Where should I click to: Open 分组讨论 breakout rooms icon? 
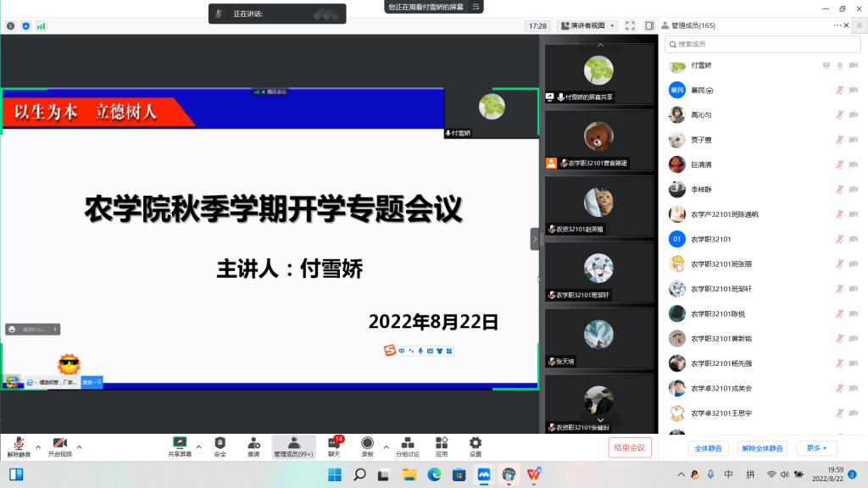pyautogui.click(x=407, y=443)
